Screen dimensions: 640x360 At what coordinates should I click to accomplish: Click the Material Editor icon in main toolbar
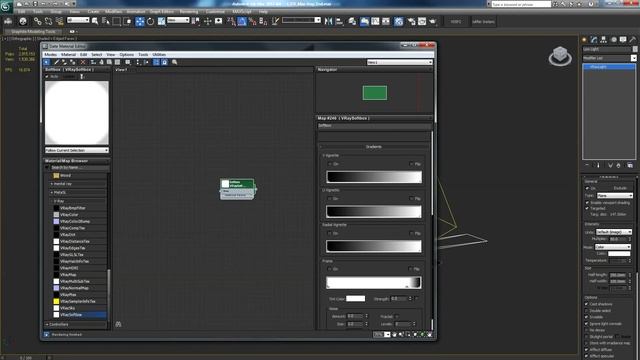399,21
